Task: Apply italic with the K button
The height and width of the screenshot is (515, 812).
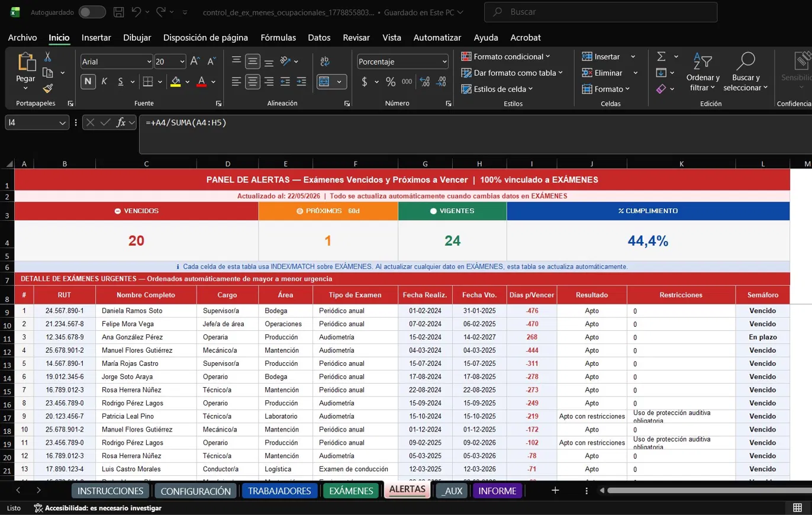Action: [x=105, y=82]
